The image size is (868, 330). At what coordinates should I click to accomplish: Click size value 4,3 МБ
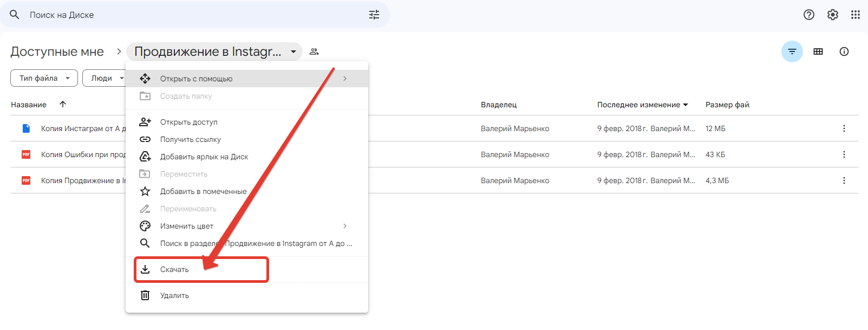[x=717, y=180]
